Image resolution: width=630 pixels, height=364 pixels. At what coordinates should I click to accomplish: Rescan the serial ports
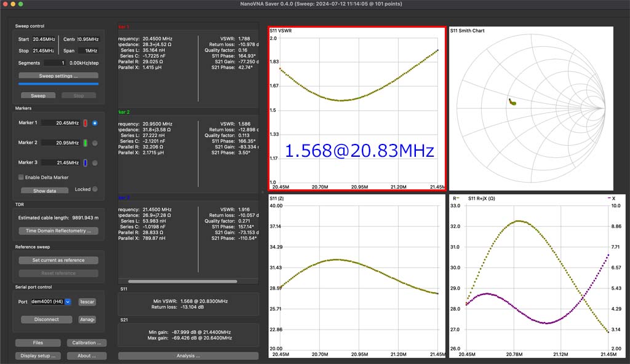click(x=87, y=302)
